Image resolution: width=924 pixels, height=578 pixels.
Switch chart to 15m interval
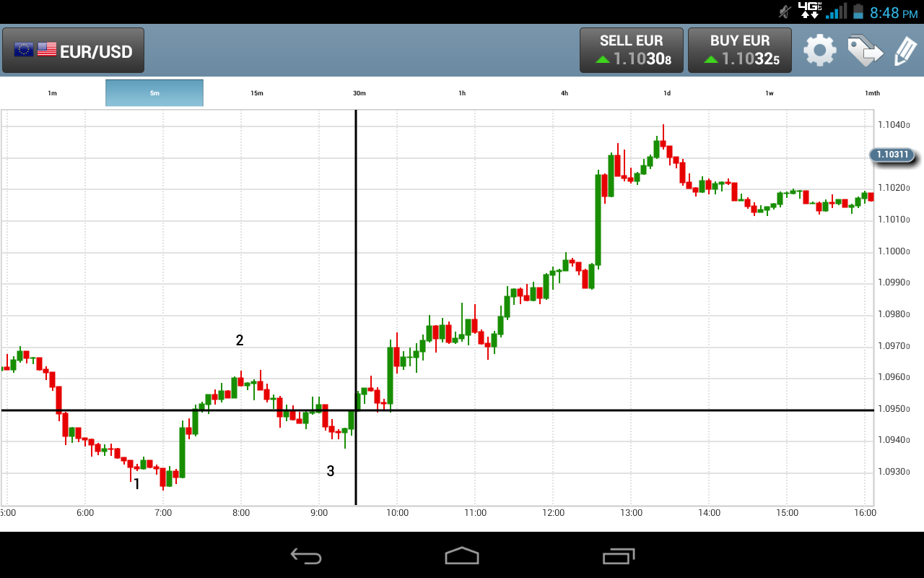pos(257,93)
